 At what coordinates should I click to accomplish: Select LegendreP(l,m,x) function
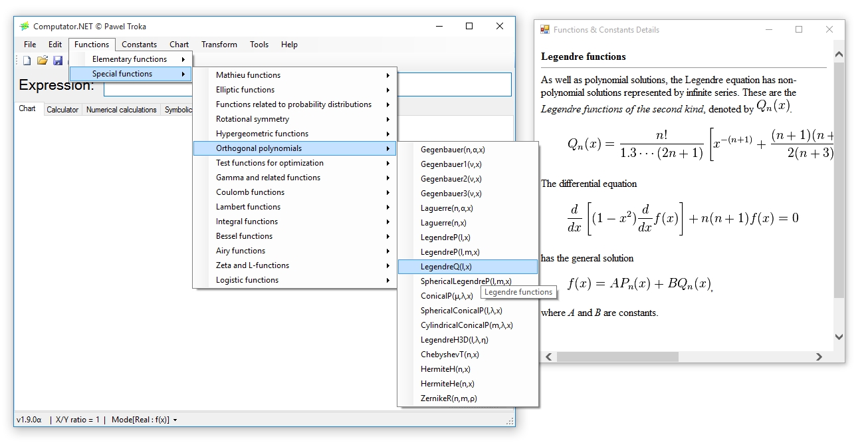(x=468, y=252)
